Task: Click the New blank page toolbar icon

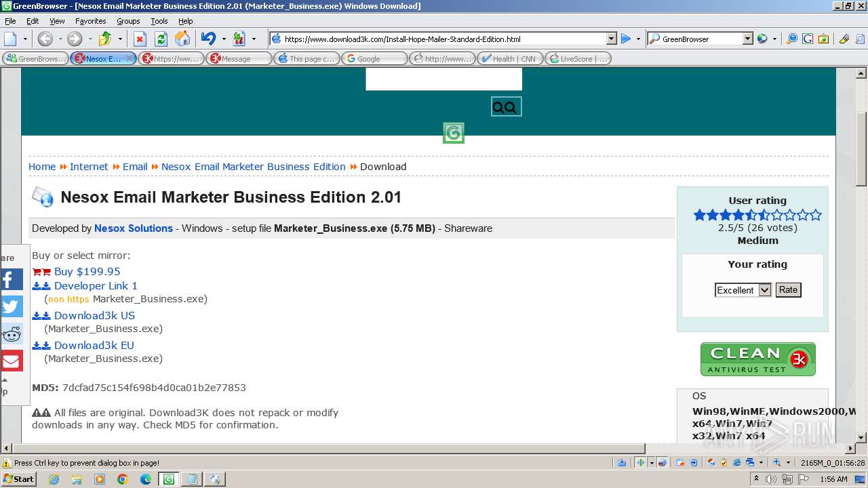Action: point(10,39)
